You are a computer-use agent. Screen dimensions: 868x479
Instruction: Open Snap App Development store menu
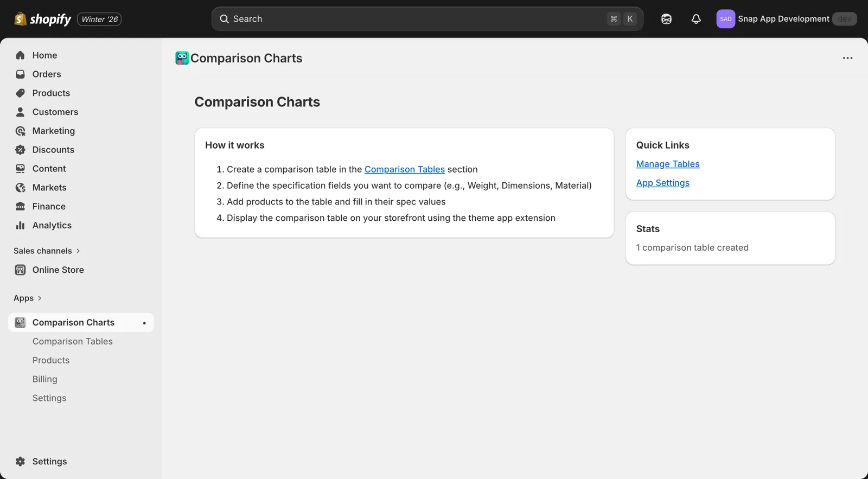pyautogui.click(x=786, y=19)
